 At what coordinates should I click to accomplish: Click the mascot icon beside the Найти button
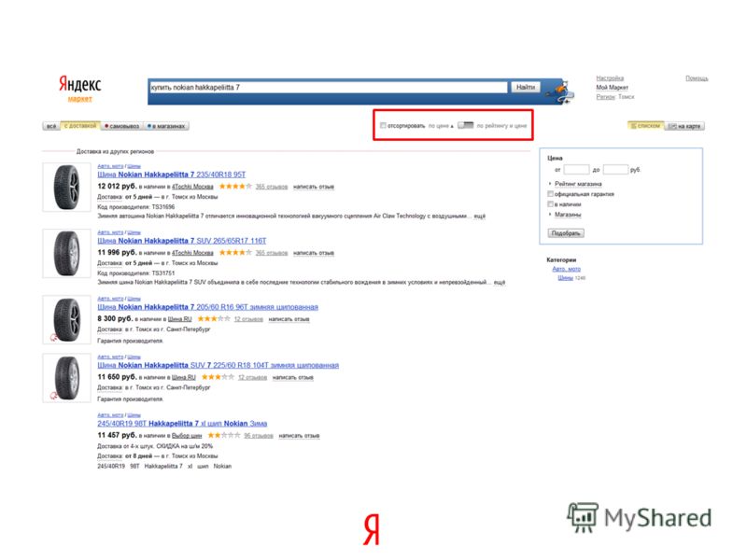(559, 91)
